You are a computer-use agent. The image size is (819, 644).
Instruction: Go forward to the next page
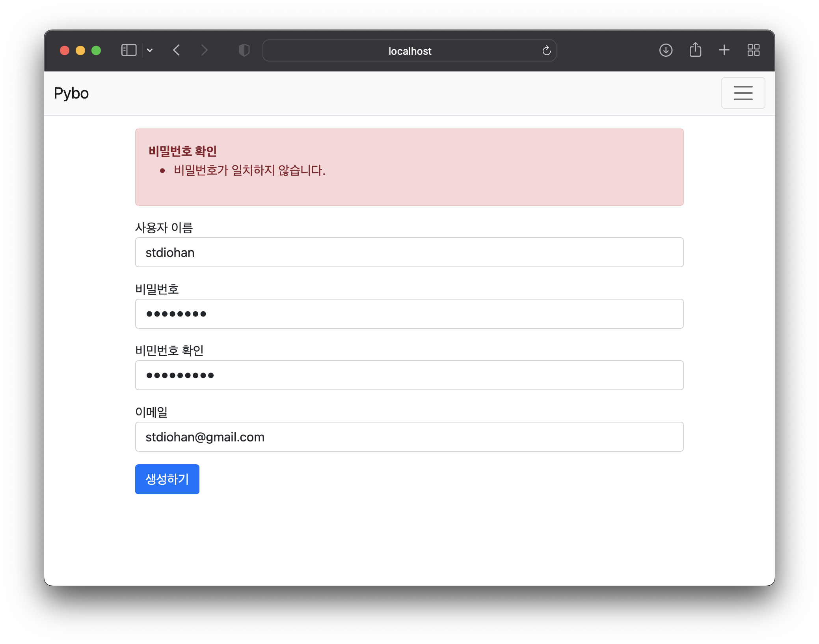tap(204, 50)
